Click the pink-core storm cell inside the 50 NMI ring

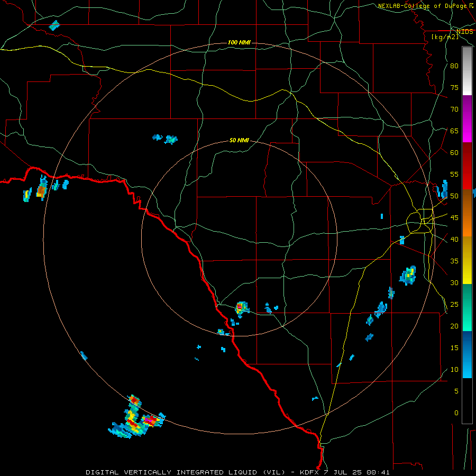point(241,308)
